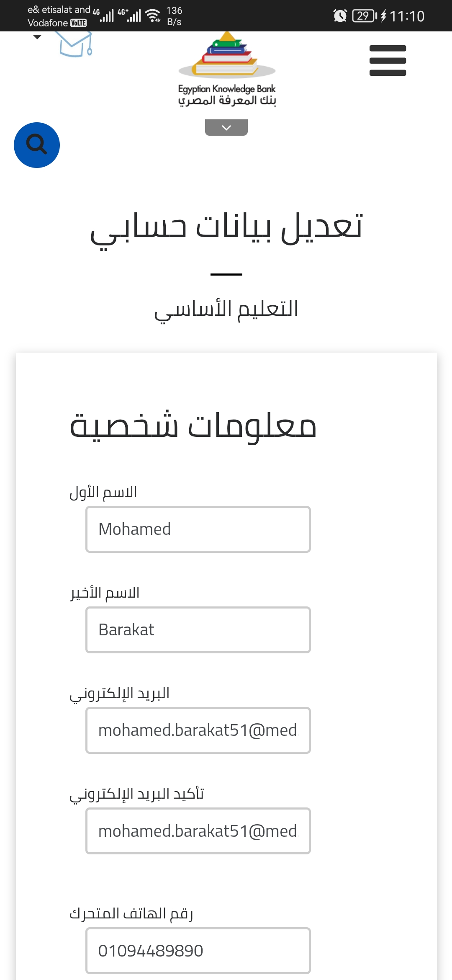Tap the الاسم الأول field label
Viewport: 452px width, 980px height.
tap(103, 493)
